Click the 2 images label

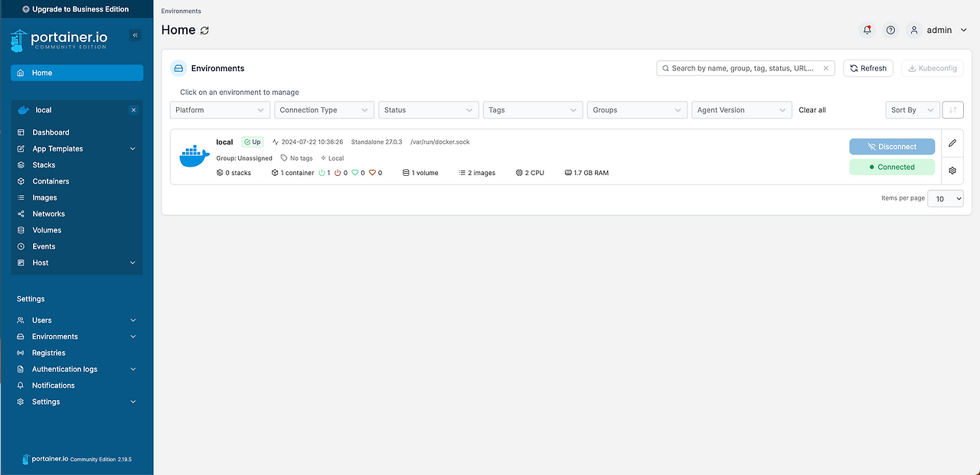point(477,173)
